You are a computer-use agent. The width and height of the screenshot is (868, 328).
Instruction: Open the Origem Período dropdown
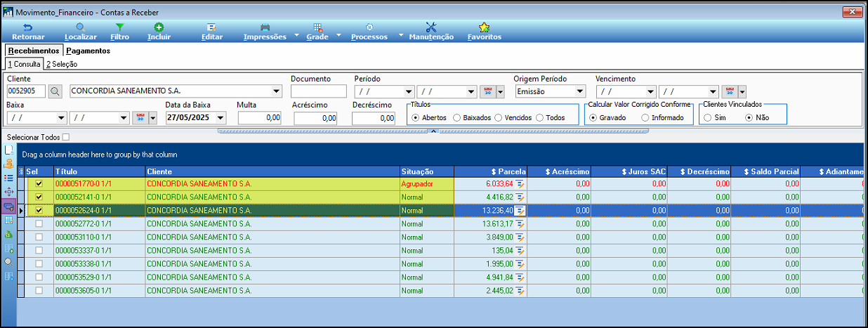click(580, 91)
